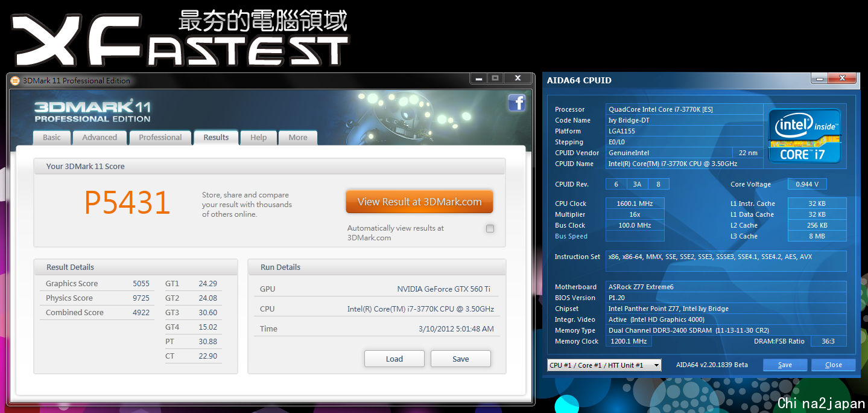This screenshot has width=868, height=413.
Task: Minimize the AIDA64 CPUID window
Action: [819, 78]
